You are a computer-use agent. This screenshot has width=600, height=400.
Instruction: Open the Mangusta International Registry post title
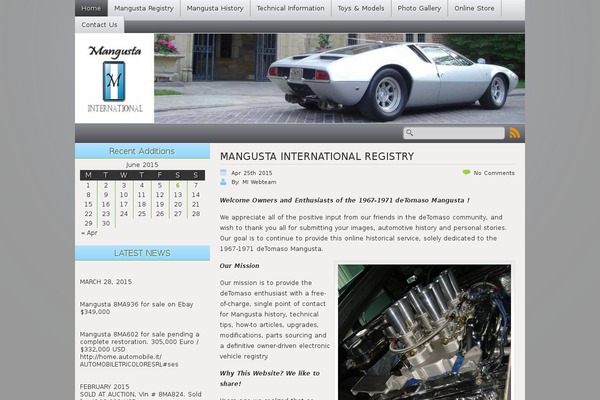pyautogui.click(x=317, y=156)
